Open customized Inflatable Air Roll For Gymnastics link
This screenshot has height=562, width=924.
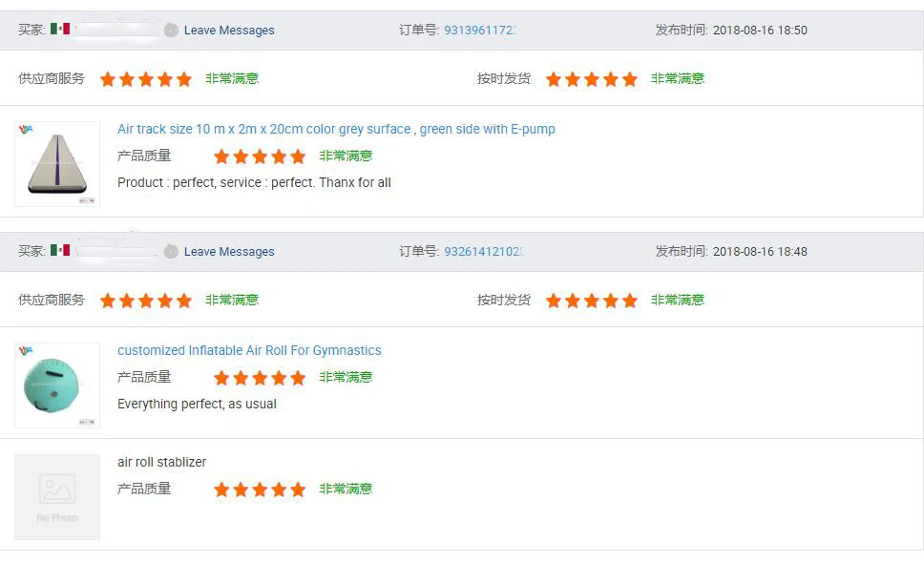(x=249, y=350)
